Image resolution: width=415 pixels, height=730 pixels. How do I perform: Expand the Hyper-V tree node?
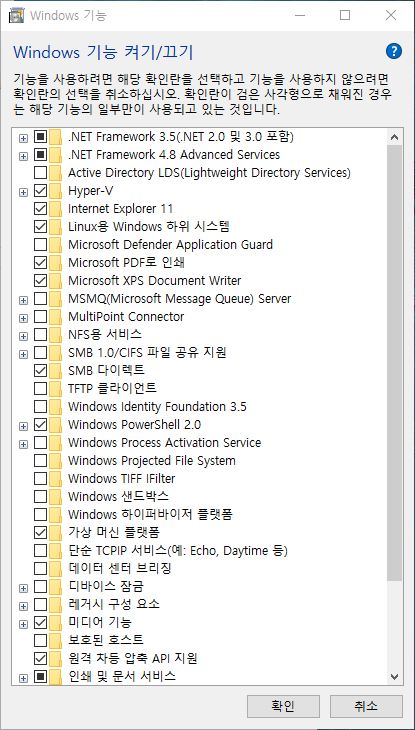pos(23,192)
